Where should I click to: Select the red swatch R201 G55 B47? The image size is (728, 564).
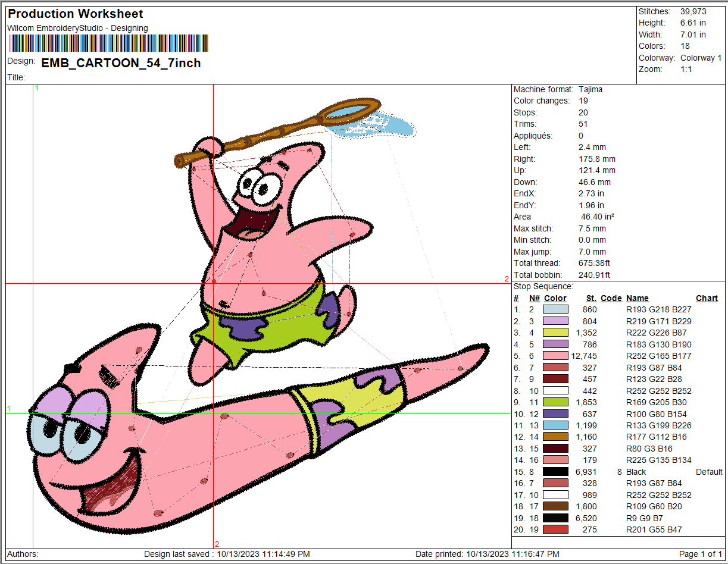pyautogui.click(x=555, y=529)
